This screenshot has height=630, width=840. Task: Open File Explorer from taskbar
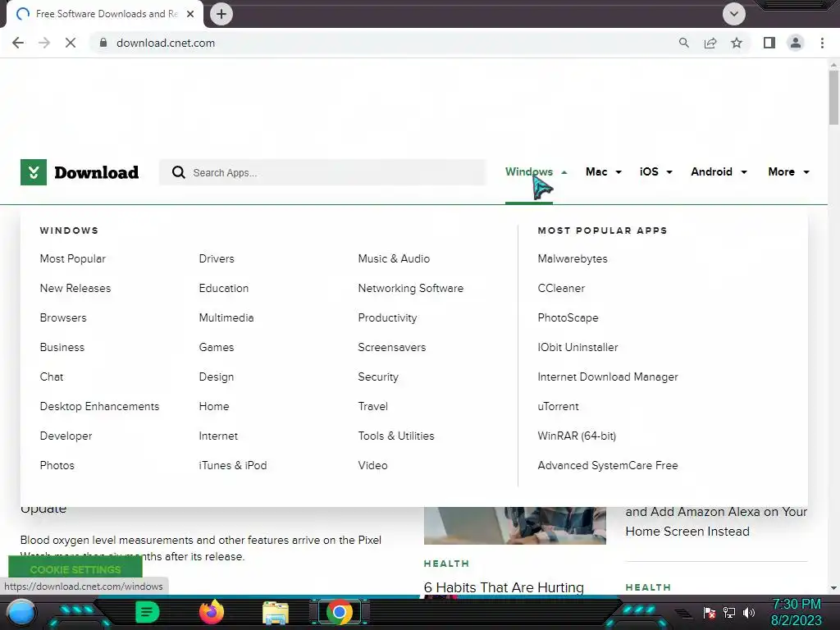tap(276, 612)
